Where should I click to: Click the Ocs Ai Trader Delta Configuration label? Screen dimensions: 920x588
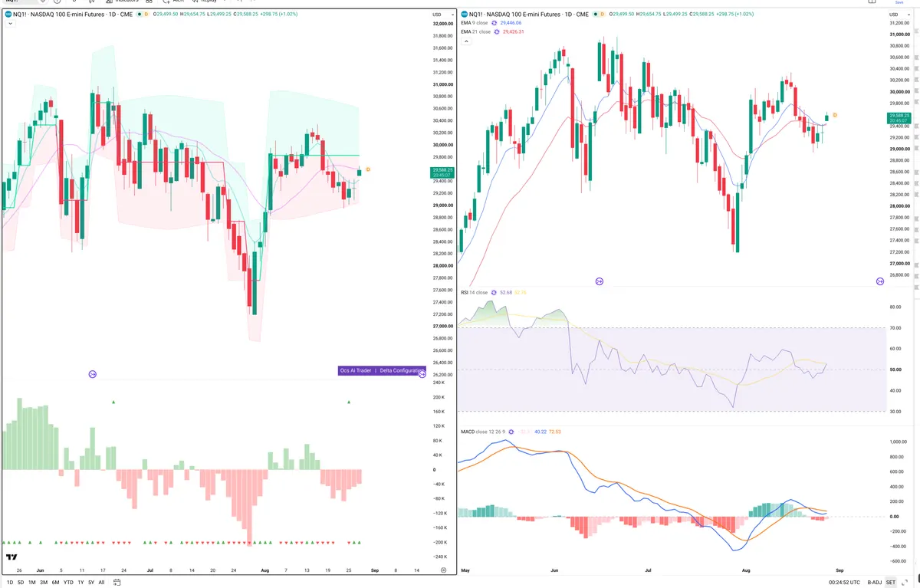pyautogui.click(x=381, y=370)
